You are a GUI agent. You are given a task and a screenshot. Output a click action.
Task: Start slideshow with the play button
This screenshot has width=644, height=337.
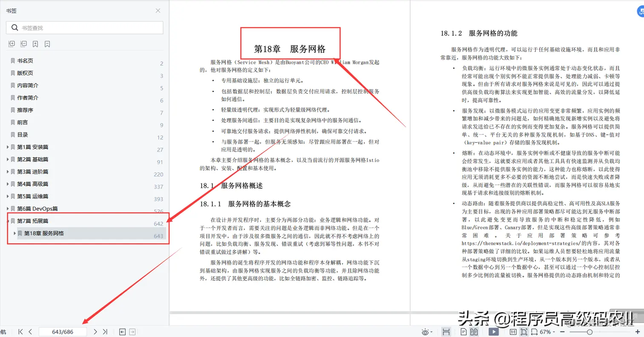click(x=493, y=331)
